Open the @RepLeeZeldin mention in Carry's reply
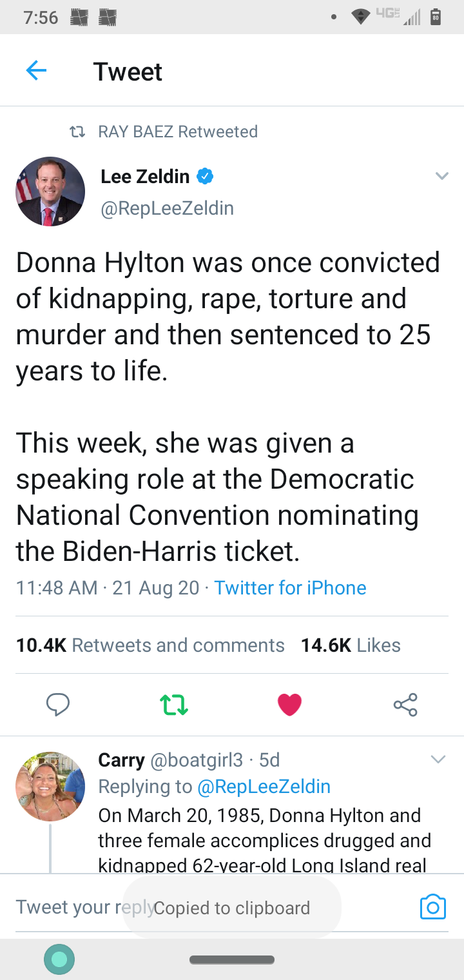Image resolution: width=464 pixels, height=980 pixels. pyautogui.click(x=264, y=787)
